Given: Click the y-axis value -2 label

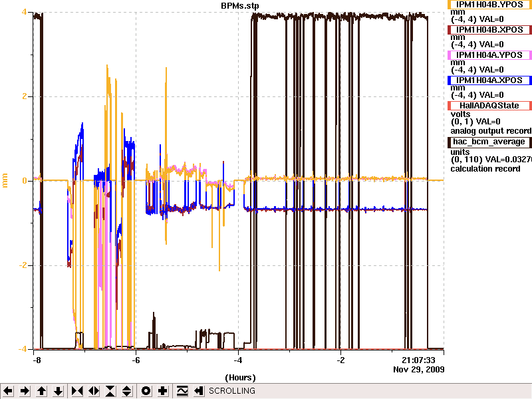Looking at the screenshot, I should [23, 265].
